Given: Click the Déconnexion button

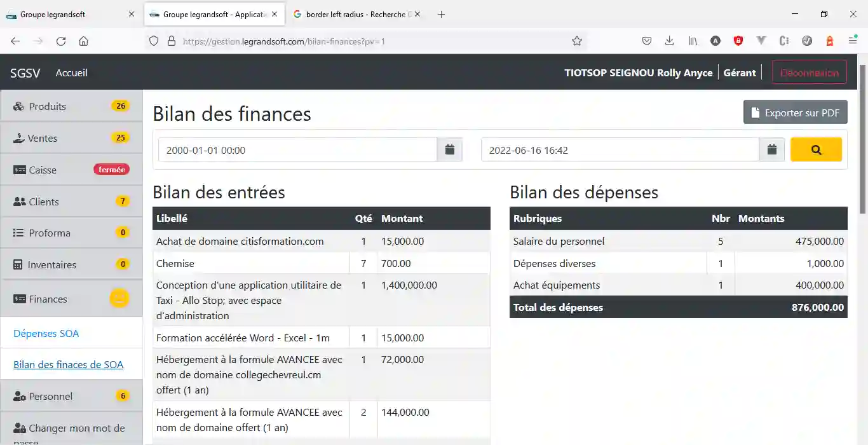Looking at the screenshot, I should point(809,72).
